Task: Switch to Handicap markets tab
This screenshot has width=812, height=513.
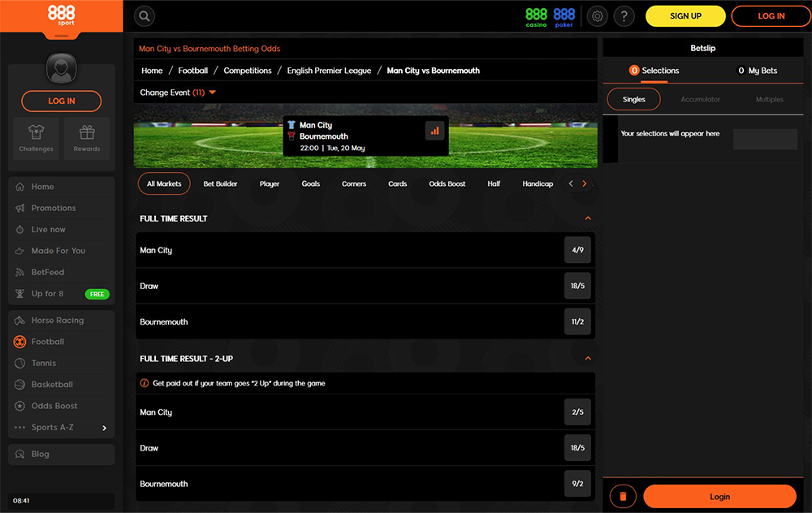Action: (538, 183)
